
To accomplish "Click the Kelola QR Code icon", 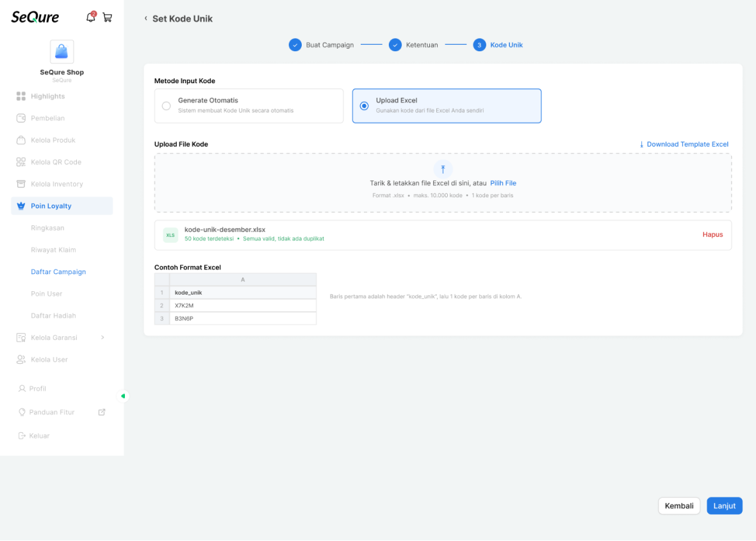I will [x=21, y=162].
